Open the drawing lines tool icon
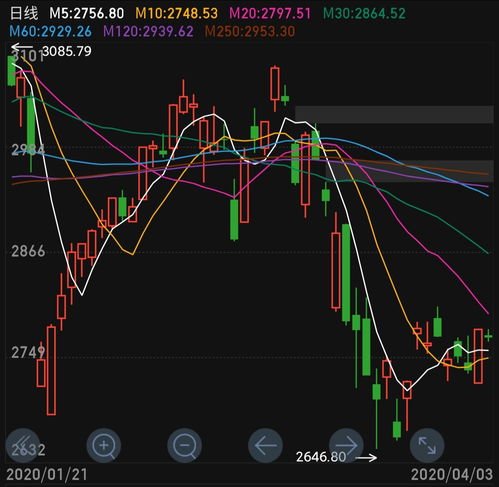 23,445
